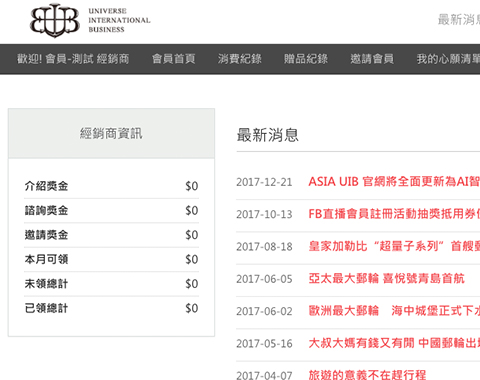This screenshot has width=480, height=380.
Task: Click the date 2017-06-02
Action: coord(264,311)
